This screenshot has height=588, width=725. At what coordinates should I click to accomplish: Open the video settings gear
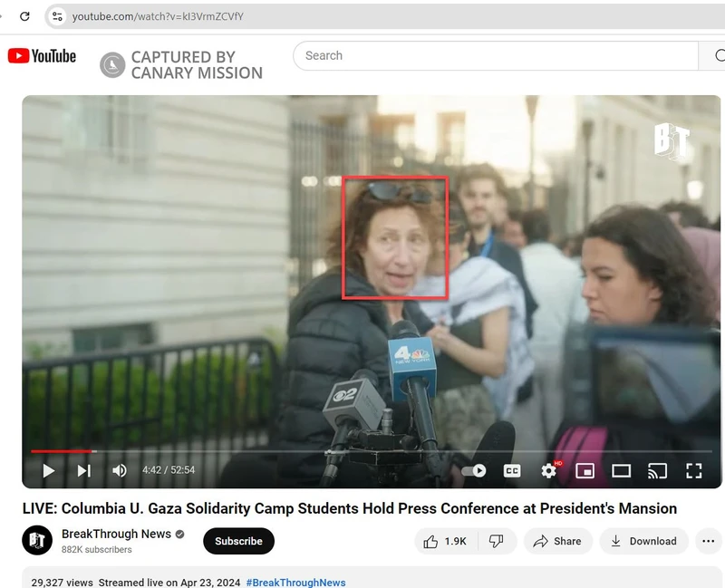pyautogui.click(x=547, y=470)
